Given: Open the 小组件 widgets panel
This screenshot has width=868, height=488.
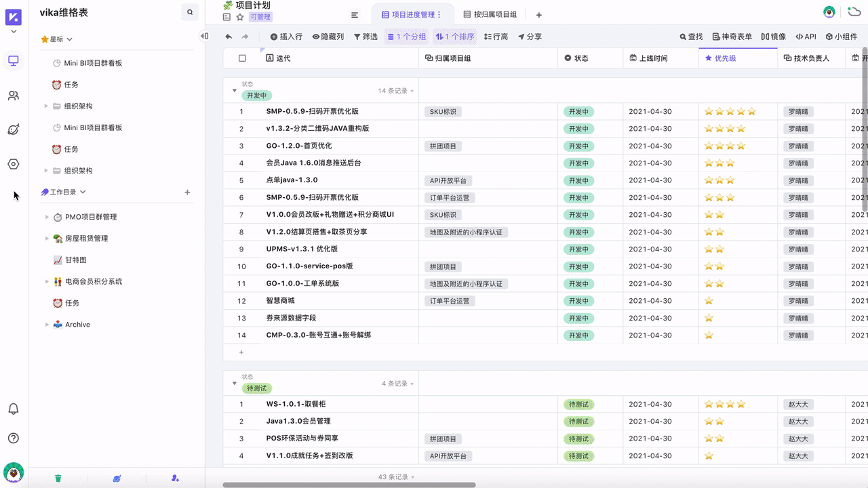Looking at the screenshot, I should tap(841, 37).
